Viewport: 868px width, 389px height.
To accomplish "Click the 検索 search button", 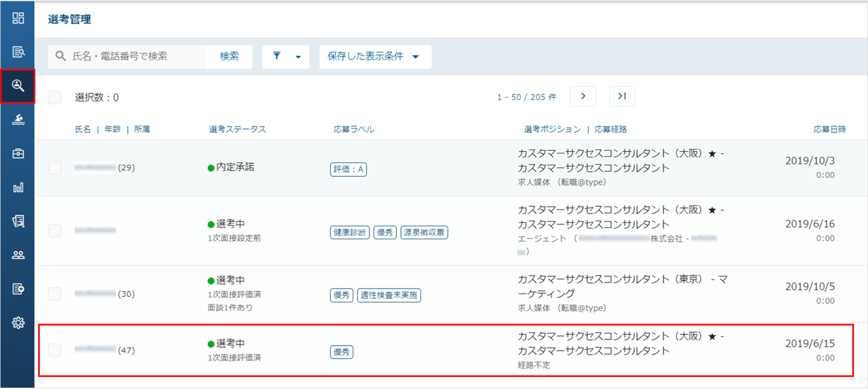I will [229, 56].
